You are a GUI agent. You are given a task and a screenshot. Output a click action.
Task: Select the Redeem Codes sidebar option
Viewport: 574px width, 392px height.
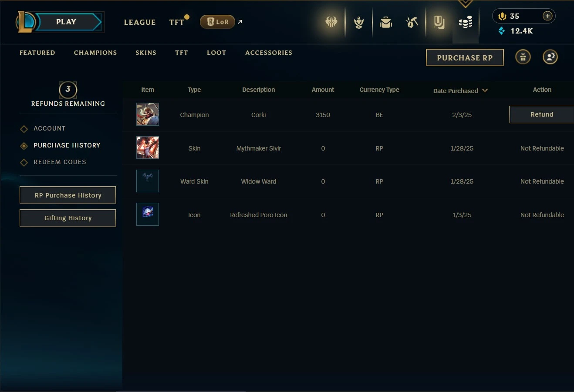click(x=60, y=162)
